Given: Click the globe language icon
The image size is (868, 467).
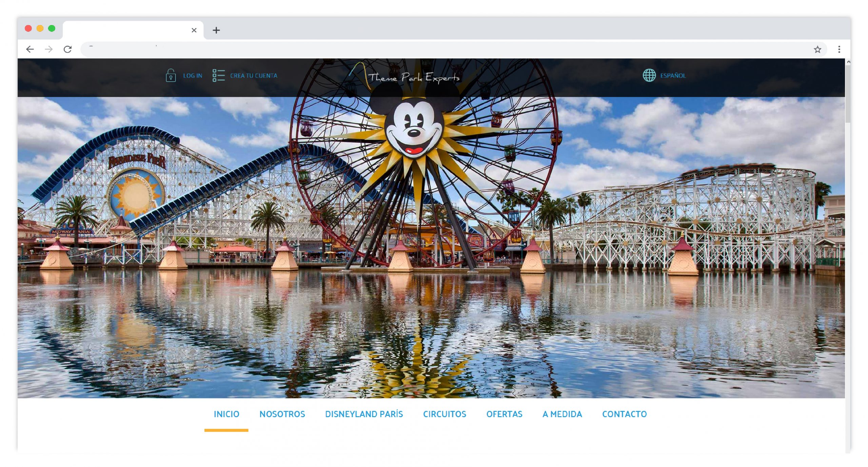Looking at the screenshot, I should pos(649,75).
